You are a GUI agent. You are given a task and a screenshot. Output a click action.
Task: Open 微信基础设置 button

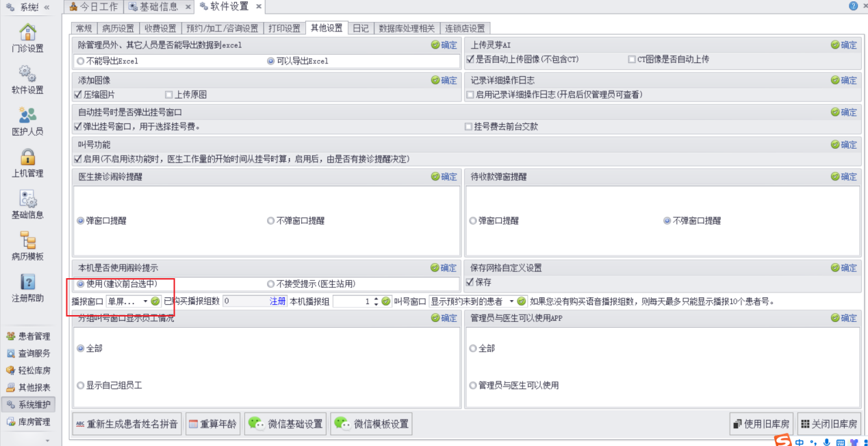(x=285, y=424)
